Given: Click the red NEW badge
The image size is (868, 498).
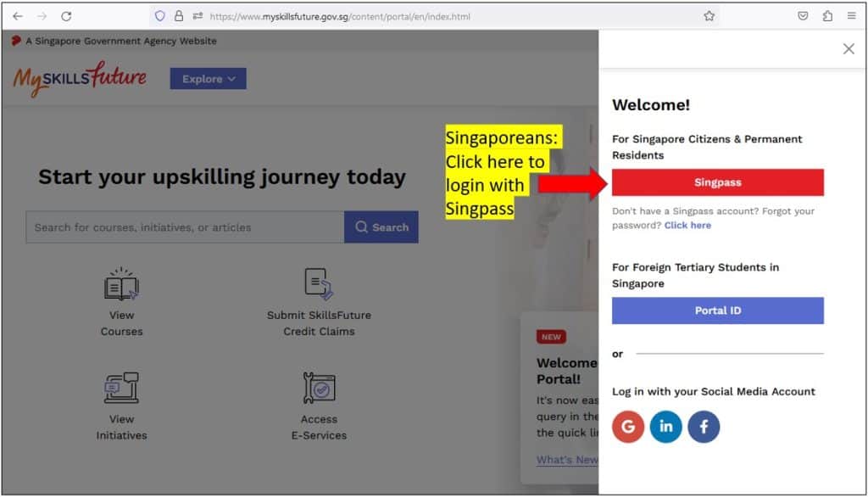Looking at the screenshot, I should (x=551, y=337).
